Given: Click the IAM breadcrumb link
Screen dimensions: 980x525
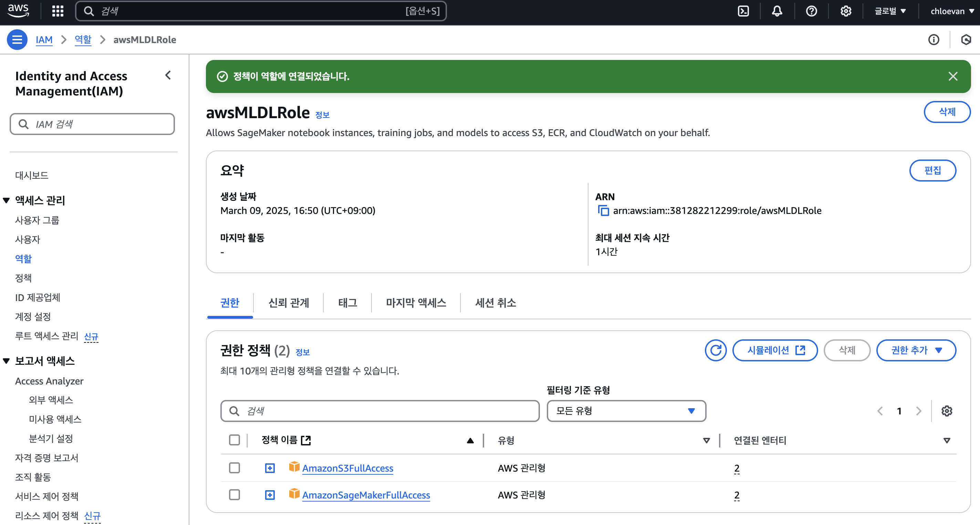Looking at the screenshot, I should tap(44, 40).
